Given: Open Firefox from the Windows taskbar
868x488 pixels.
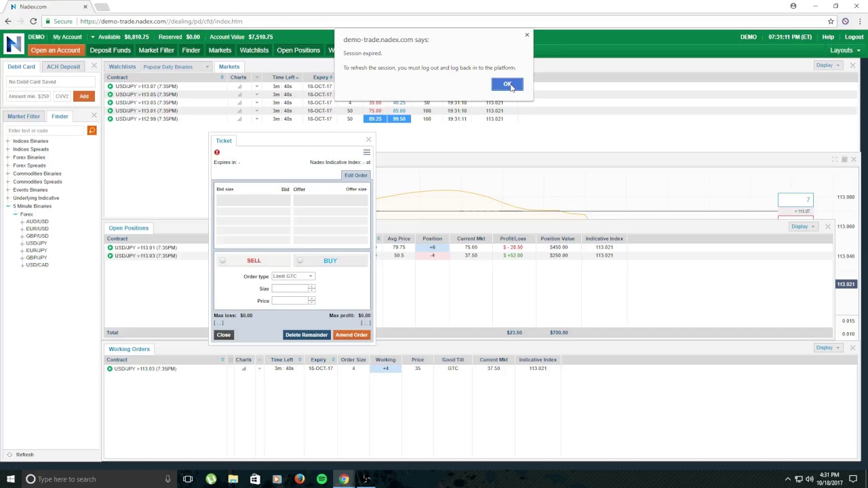Looking at the screenshot, I should click(299, 479).
